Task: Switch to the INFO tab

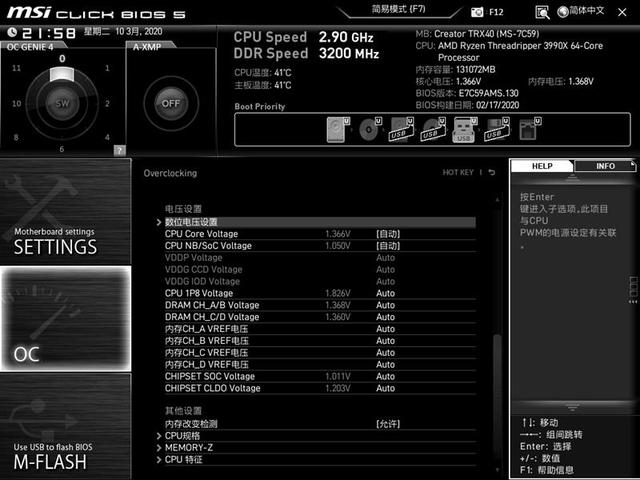Action: [x=605, y=166]
